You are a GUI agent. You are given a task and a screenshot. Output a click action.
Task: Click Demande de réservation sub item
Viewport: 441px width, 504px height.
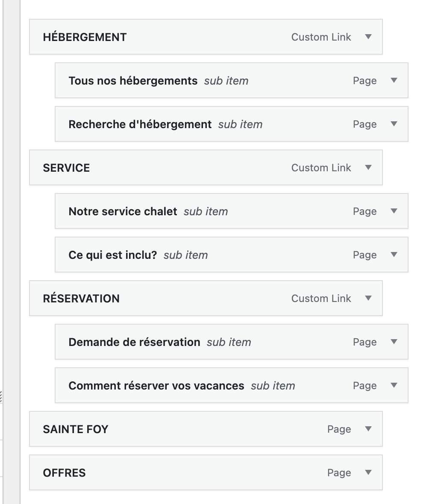tap(232, 342)
